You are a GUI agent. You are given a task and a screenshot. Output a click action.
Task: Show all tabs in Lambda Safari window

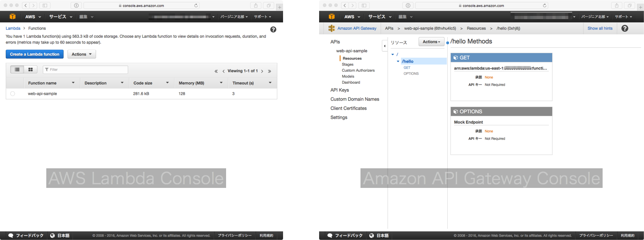tap(269, 5)
